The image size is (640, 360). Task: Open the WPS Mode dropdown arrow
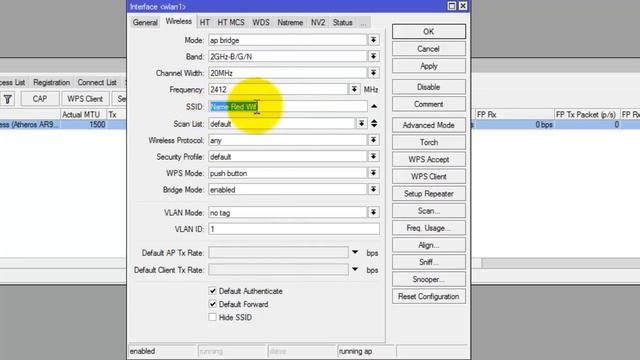373,173
